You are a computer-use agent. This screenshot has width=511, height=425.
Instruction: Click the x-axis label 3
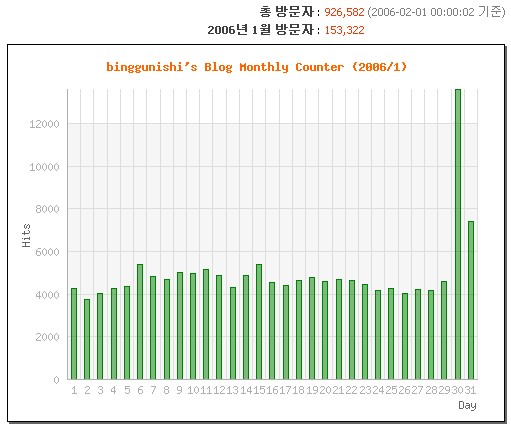(100, 390)
